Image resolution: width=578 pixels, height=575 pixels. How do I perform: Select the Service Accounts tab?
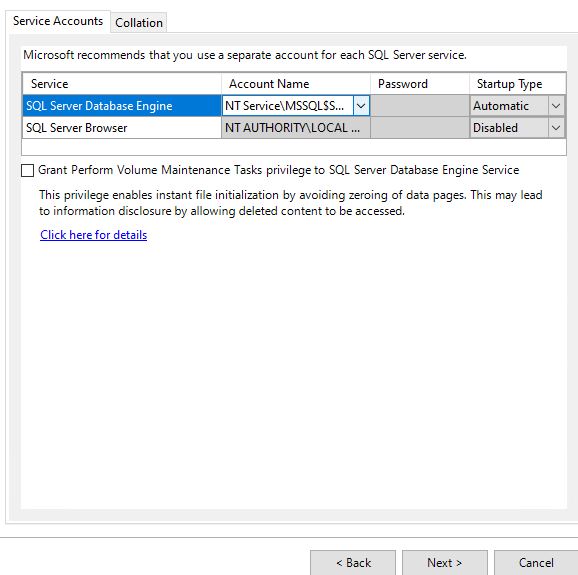click(58, 21)
